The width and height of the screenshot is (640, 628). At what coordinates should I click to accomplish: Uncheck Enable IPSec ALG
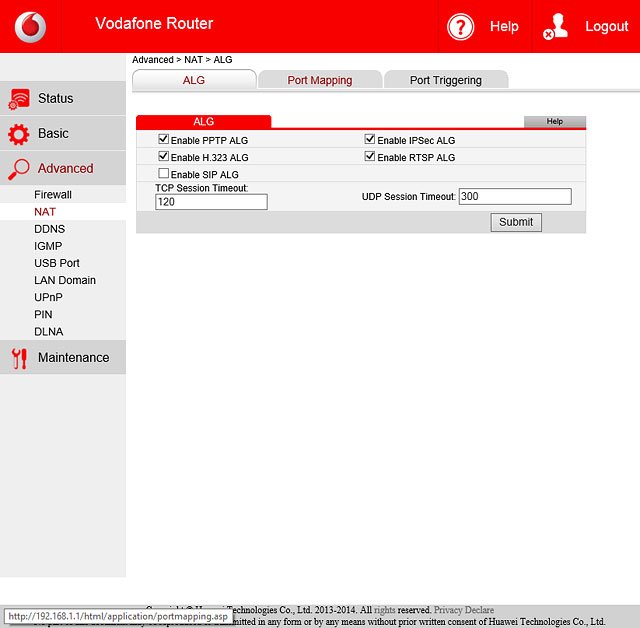click(370, 139)
